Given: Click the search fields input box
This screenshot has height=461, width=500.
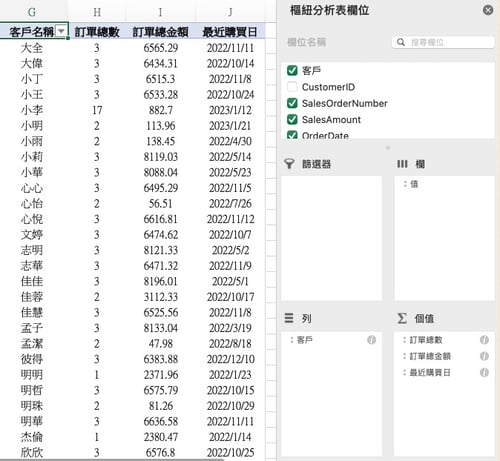Looking at the screenshot, I should [x=443, y=42].
